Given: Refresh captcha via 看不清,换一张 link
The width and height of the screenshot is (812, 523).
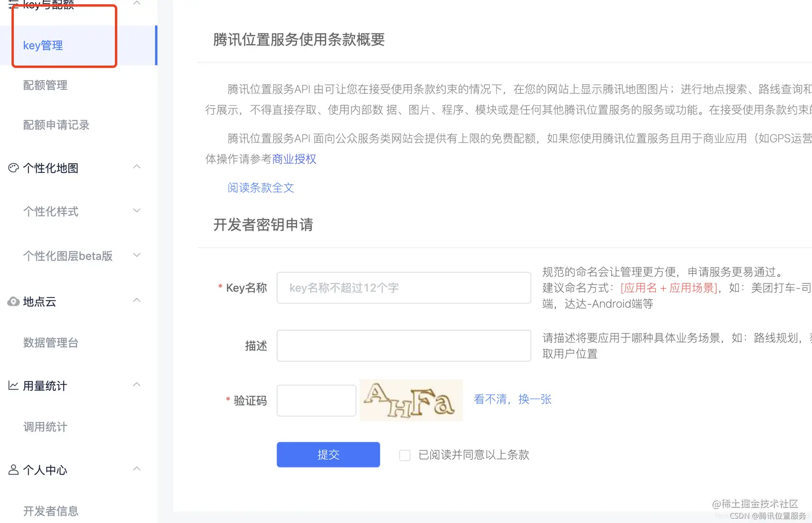Looking at the screenshot, I should (x=513, y=399).
